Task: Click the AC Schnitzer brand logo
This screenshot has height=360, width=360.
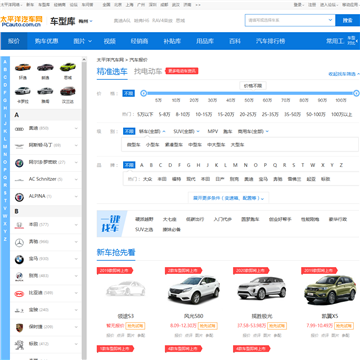Action: 19,180
